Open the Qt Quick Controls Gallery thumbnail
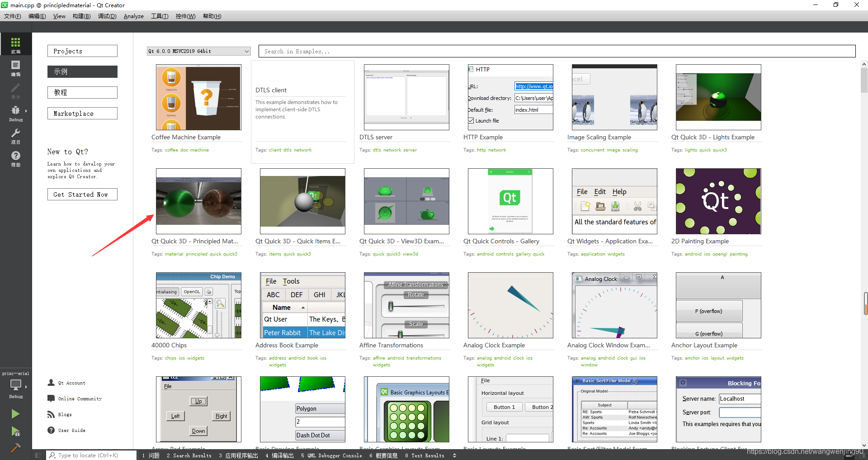This screenshot has height=460, width=868. point(510,201)
